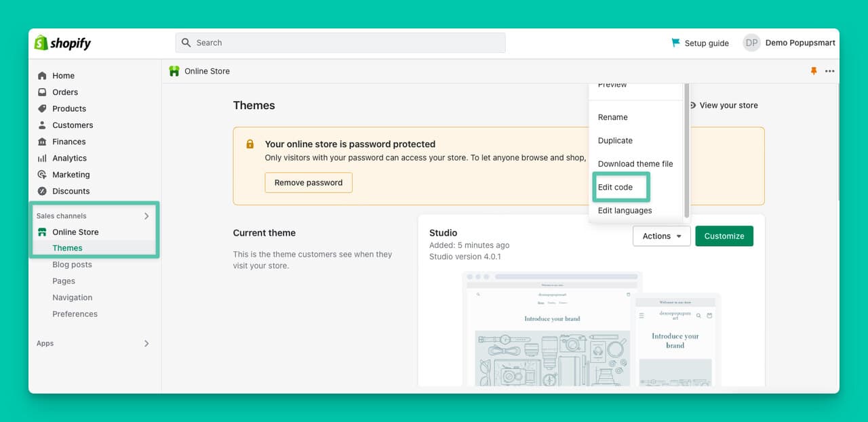Image resolution: width=868 pixels, height=422 pixels.
Task: Open the View your store link
Action: click(x=728, y=106)
